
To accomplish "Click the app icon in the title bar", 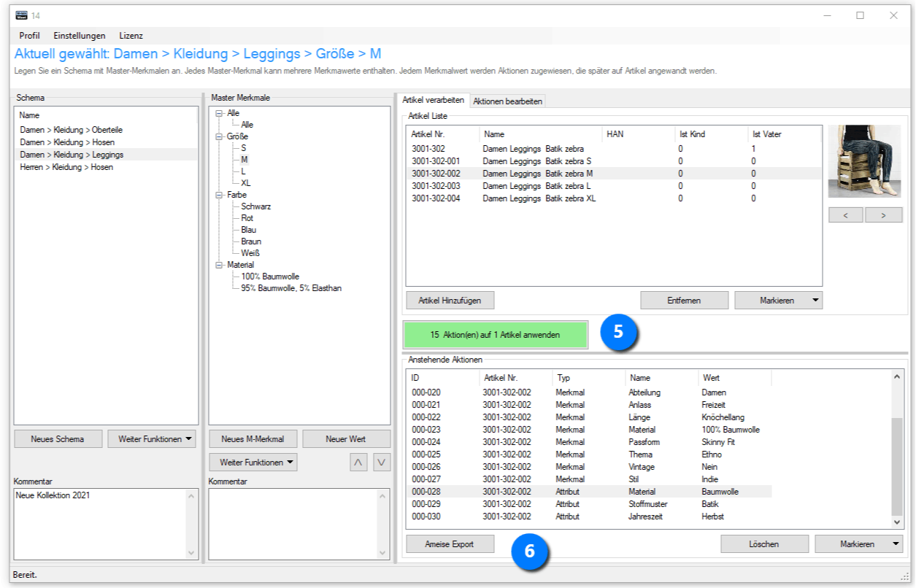I will (22, 15).
